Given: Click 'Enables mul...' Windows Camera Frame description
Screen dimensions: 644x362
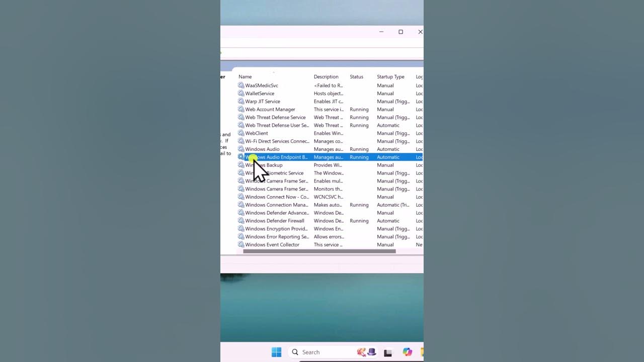Looking at the screenshot, I should tap(328, 181).
